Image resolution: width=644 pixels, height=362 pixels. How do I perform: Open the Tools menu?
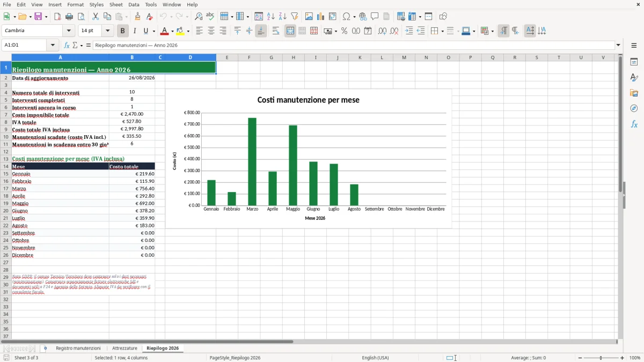151,4
